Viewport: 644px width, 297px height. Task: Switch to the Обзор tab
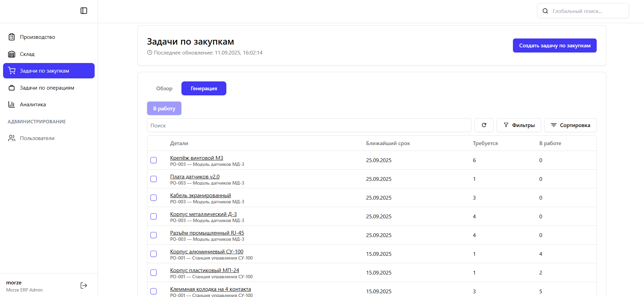[164, 89]
